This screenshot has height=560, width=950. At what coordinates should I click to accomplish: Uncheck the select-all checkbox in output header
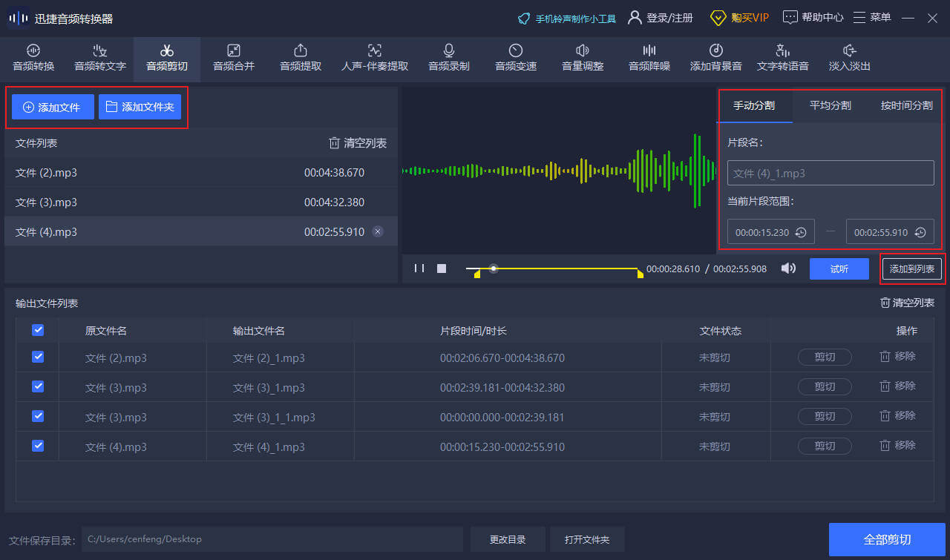(38, 330)
